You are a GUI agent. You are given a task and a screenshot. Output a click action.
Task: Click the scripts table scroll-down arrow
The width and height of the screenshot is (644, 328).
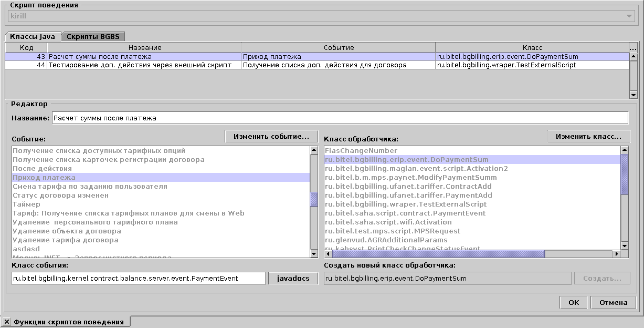coord(633,95)
